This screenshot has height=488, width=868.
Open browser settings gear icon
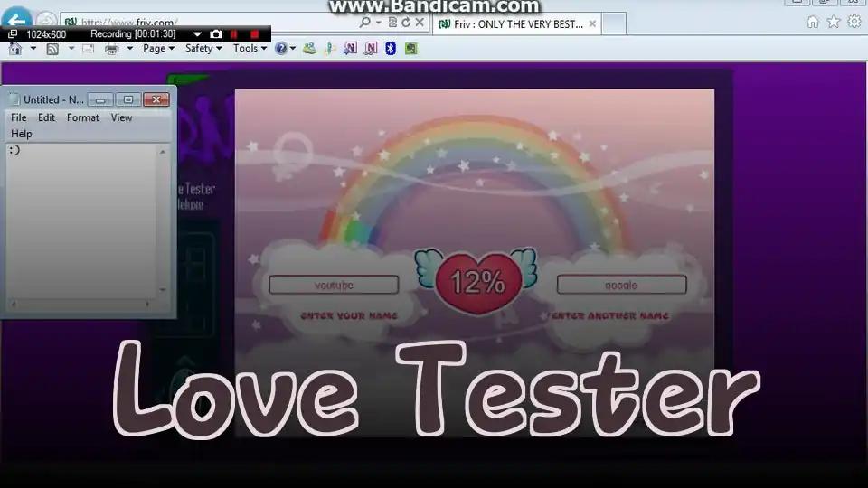pos(854,22)
